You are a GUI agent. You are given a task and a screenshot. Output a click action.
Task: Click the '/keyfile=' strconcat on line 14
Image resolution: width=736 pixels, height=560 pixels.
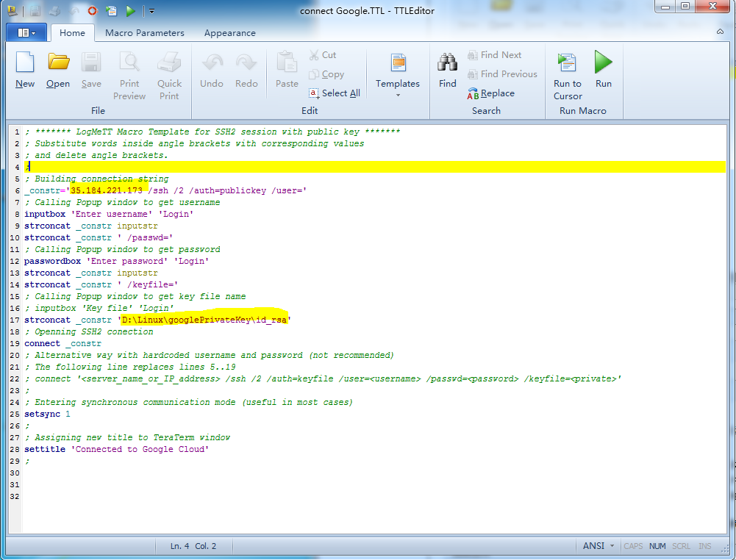101,284
